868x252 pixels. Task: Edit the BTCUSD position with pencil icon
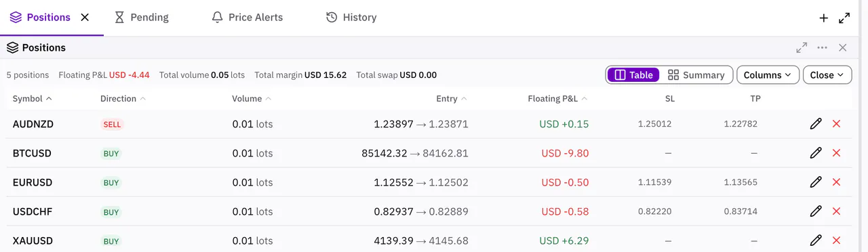(816, 153)
